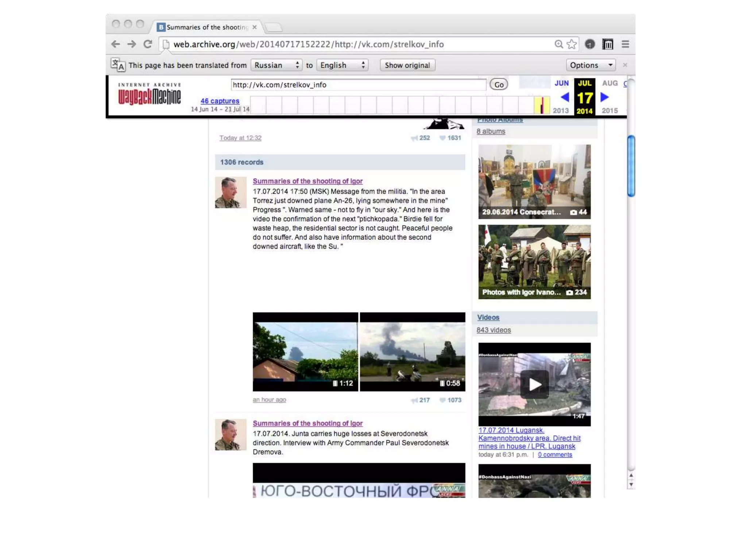The height and width of the screenshot is (560, 747).
Task: Go to previous capture with left arrow
Action: point(565,97)
